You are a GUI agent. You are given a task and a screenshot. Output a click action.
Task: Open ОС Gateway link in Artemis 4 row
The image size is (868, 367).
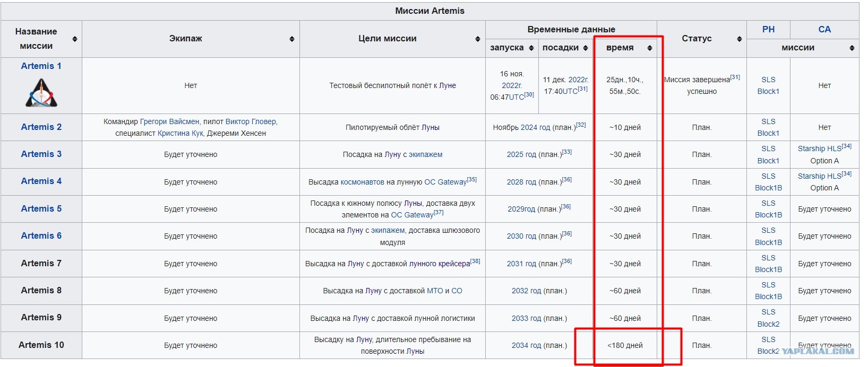tap(445, 182)
